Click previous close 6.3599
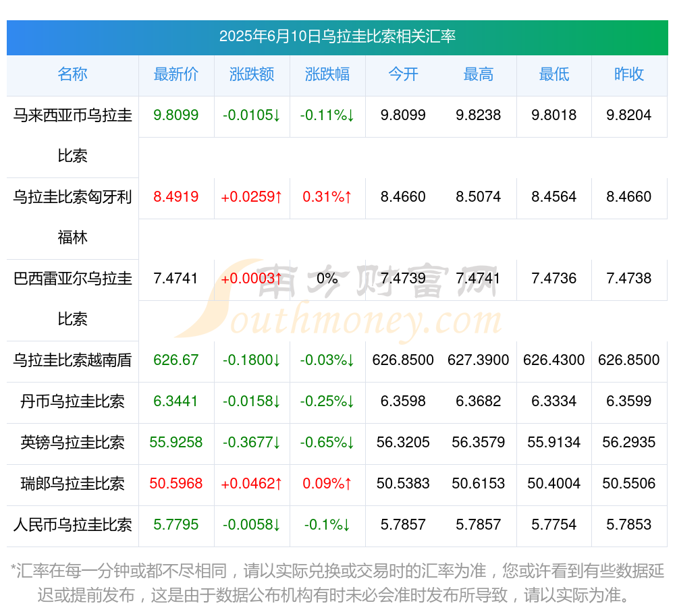 [629, 401]
